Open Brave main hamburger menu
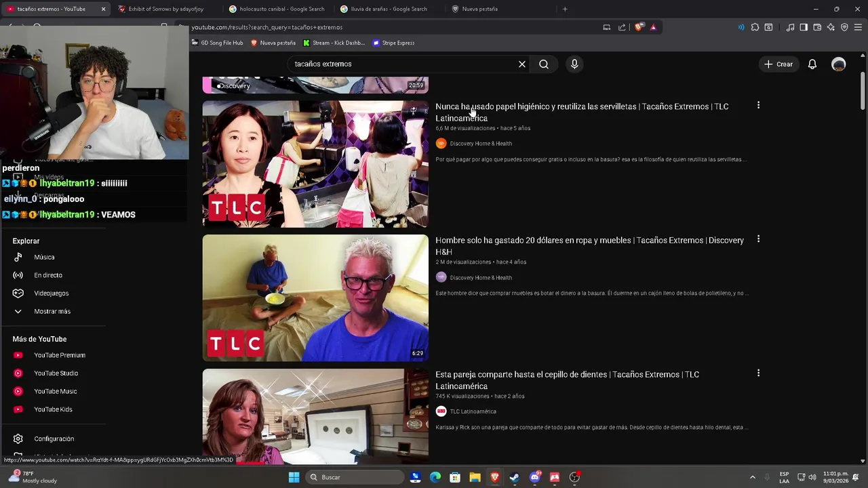 coord(858,27)
